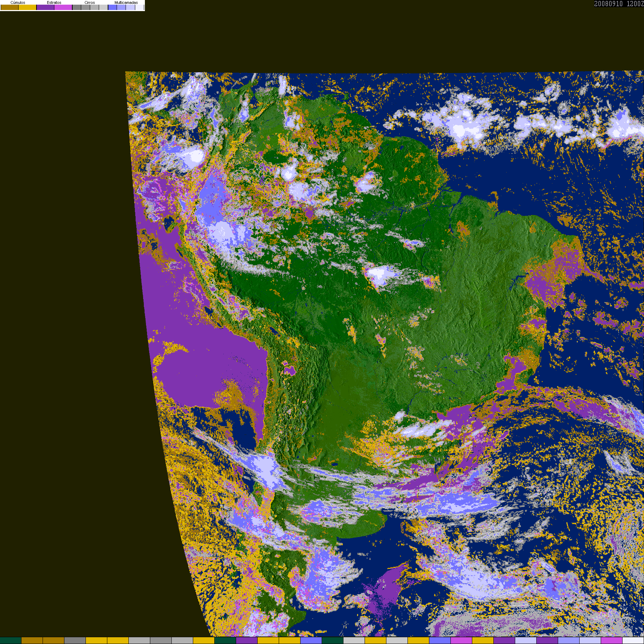Choose the second-darkest blue Multicamadas swatch
Screen dimensions: 644x644
(x=121, y=7)
